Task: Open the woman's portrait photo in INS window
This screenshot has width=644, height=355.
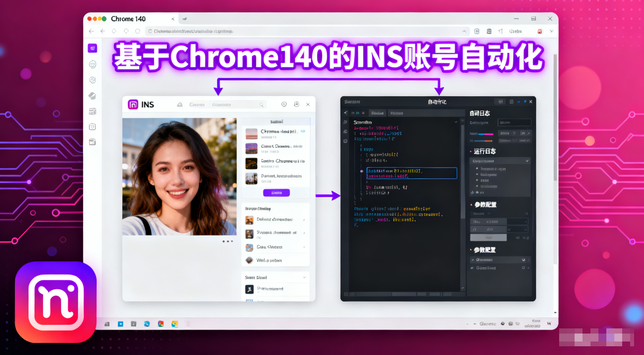Action: (179, 176)
